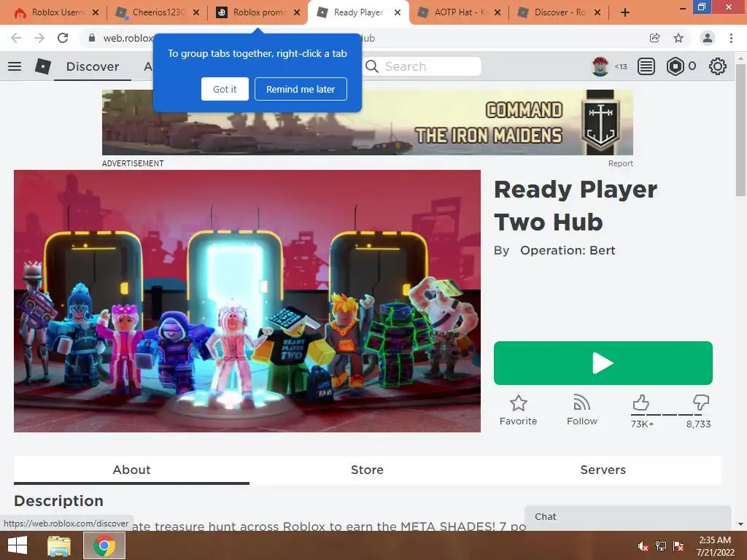Click the browser forward arrow
747x560 pixels.
(39, 38)
